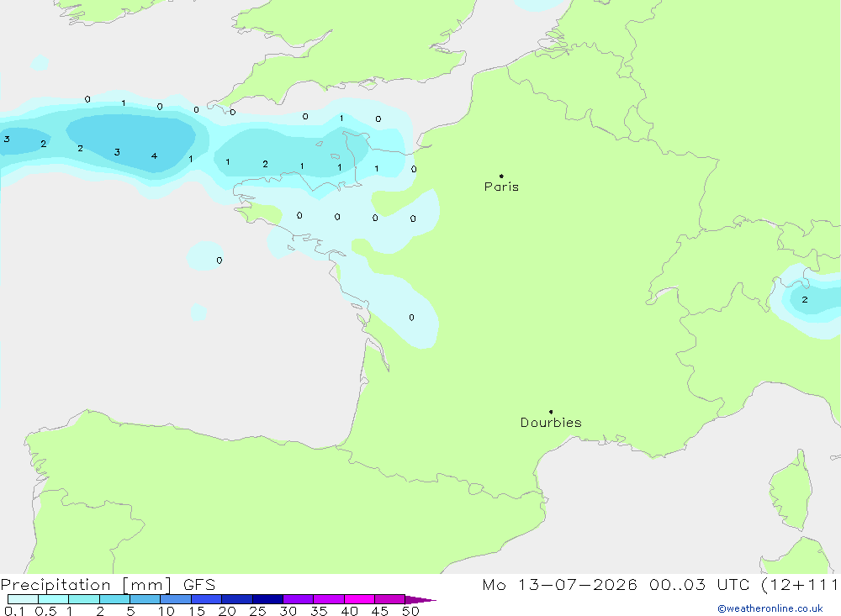Image resolution: width=841 pixels, height=616 pixels.
Task: Click the legend label '15'
Action: (197, 611)
